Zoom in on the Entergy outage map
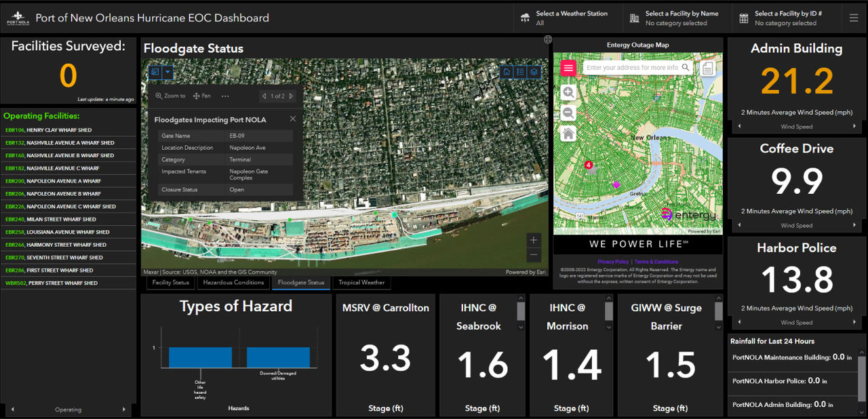The height and width of the screenshot is (419, 868). point(568,92)
